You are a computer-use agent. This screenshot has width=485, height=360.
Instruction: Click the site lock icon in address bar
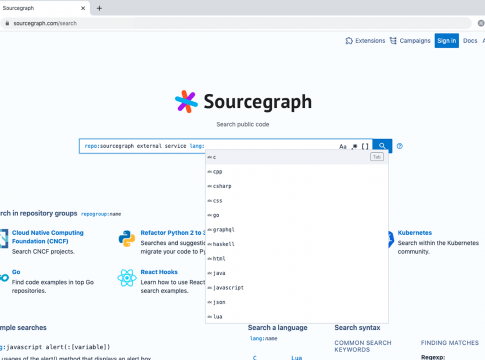(7, 23)
